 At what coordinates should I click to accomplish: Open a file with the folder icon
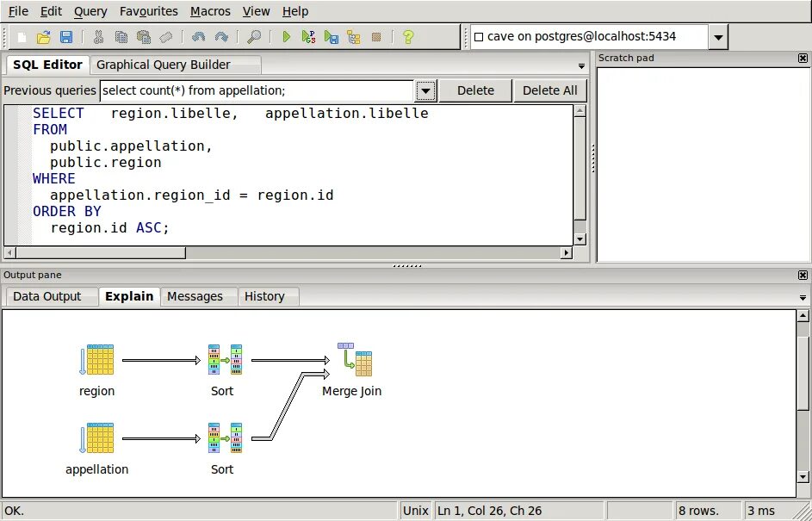44,37
